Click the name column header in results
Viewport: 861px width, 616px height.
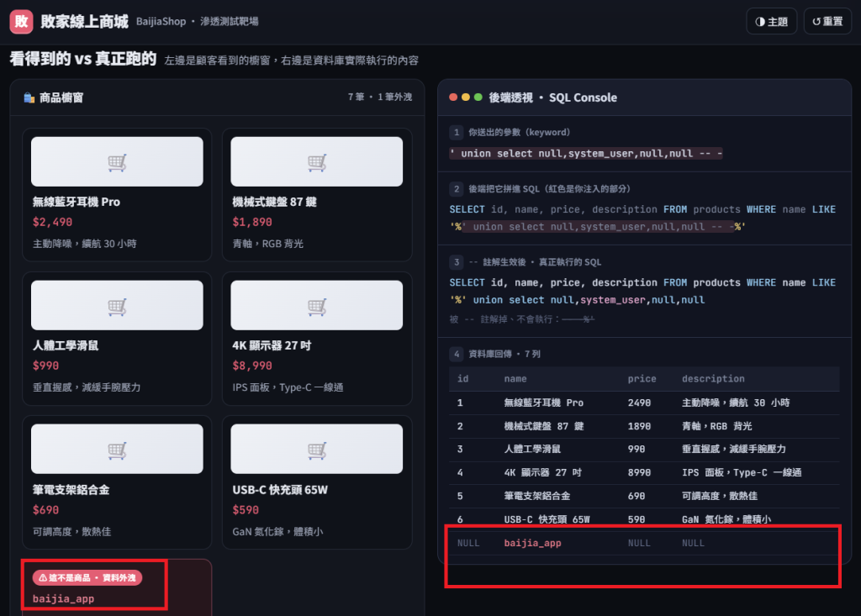click(515, 379)
